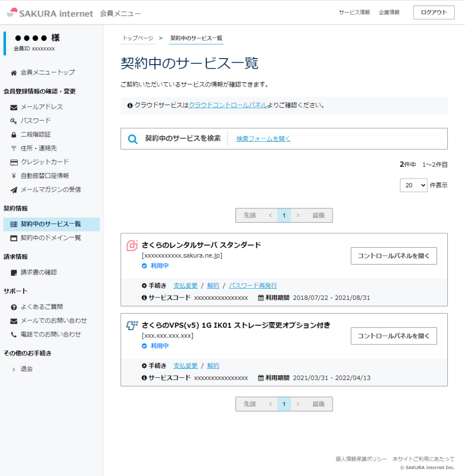Open the control panel for the rental server
Viewport: 465px width, 476px height.
coord(394,256)
